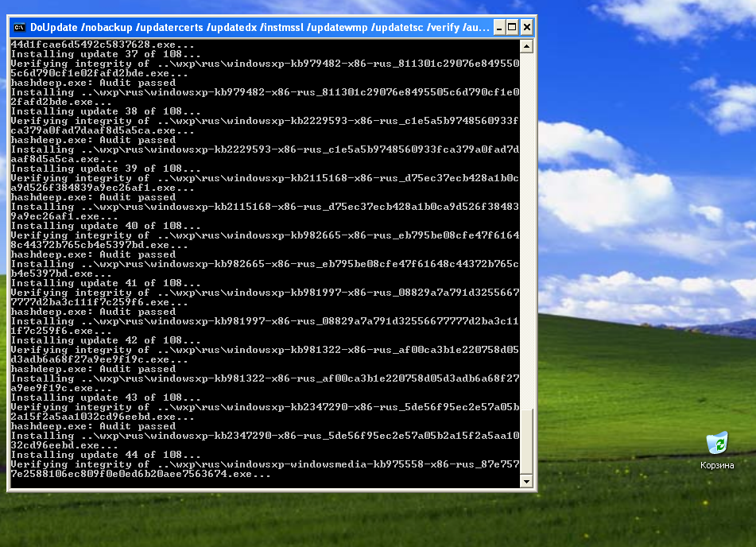Screen dimensions: 756x547
Task: Click the line "Installing update 40 of 108..."
Action: pyautogui.click(x=106, y=226)
